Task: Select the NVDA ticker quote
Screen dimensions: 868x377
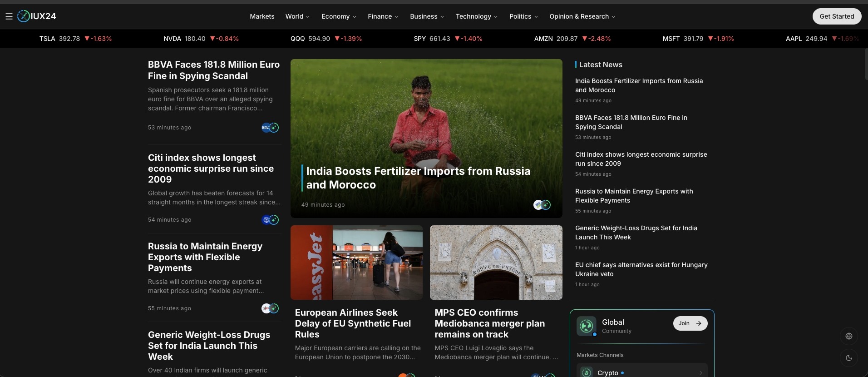Action: [x=201, y=39]
